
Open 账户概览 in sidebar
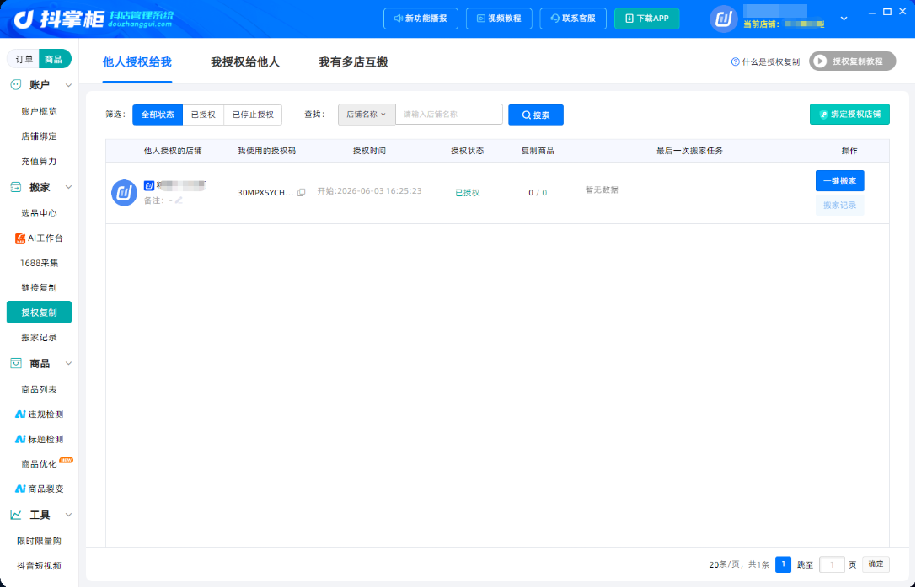(x=39, y=111)
